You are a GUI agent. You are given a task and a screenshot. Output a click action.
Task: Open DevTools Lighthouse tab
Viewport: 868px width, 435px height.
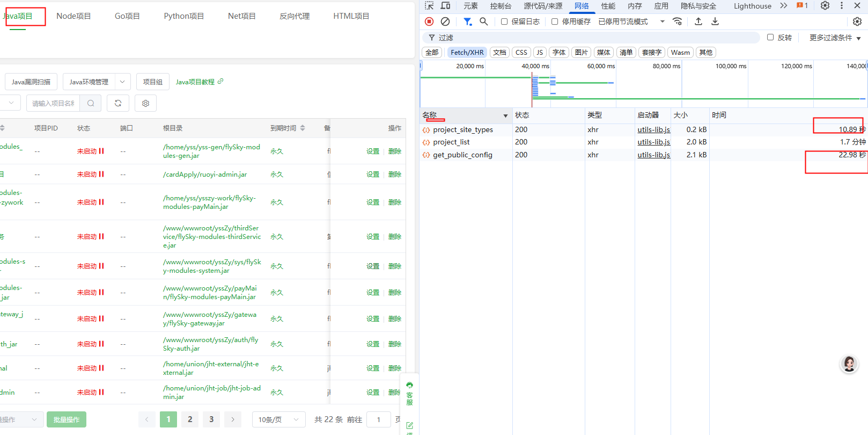pyautogui.click(x=753, y=6)
